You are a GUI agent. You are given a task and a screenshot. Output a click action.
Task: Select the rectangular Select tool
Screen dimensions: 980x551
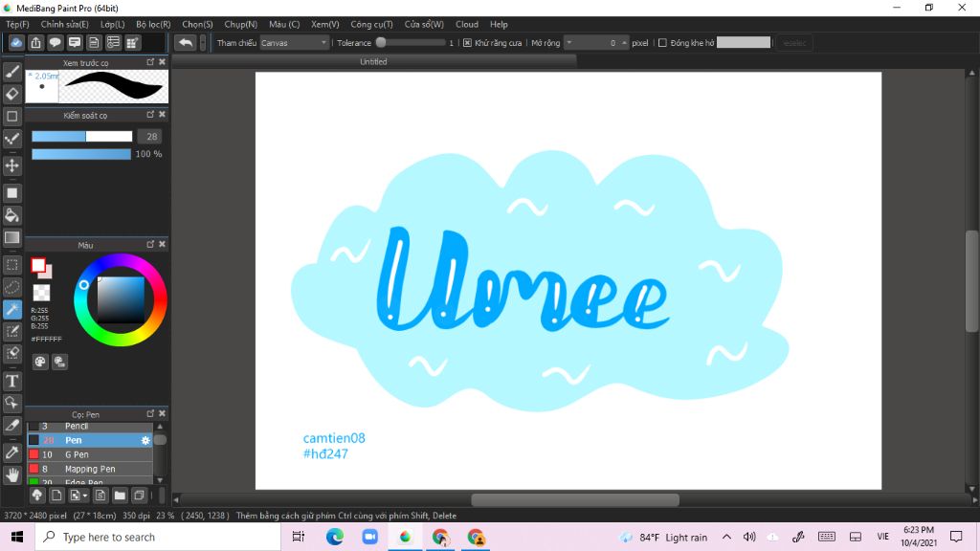pos(11,265)
